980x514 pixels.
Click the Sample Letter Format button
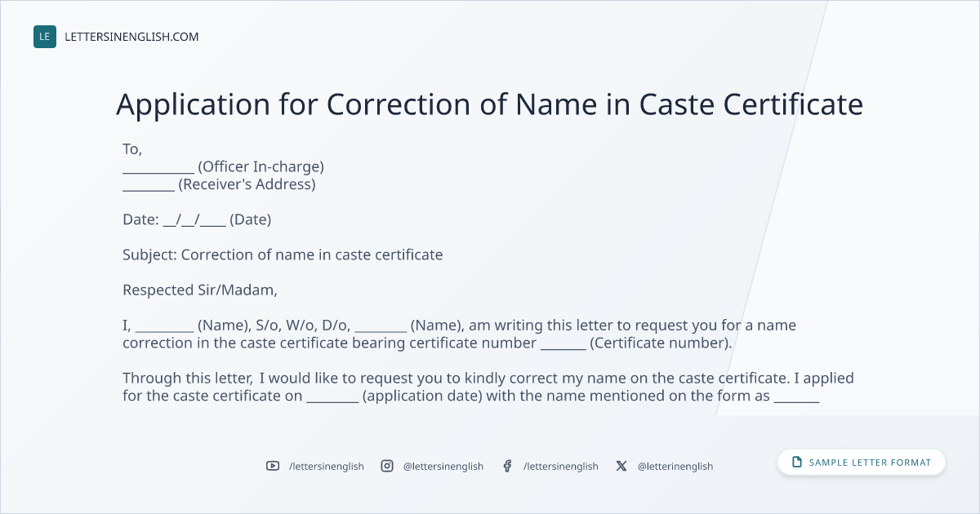(x=862, y=463)
